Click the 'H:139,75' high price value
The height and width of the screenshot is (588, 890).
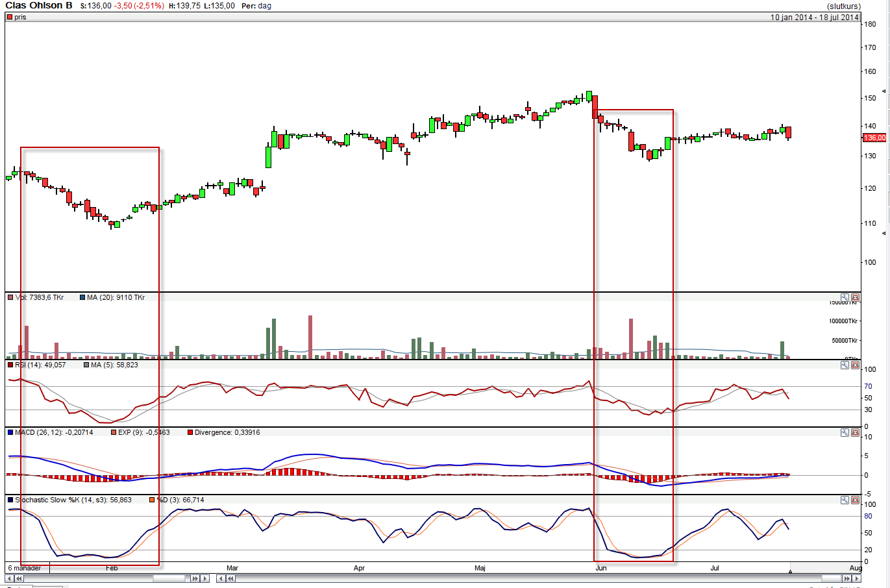coord(184,6)
